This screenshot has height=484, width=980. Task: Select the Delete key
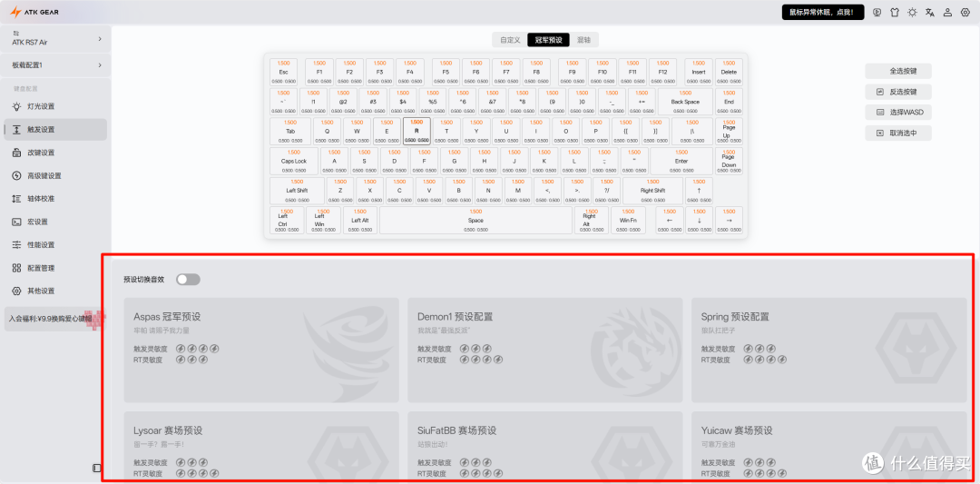point(729,72)
